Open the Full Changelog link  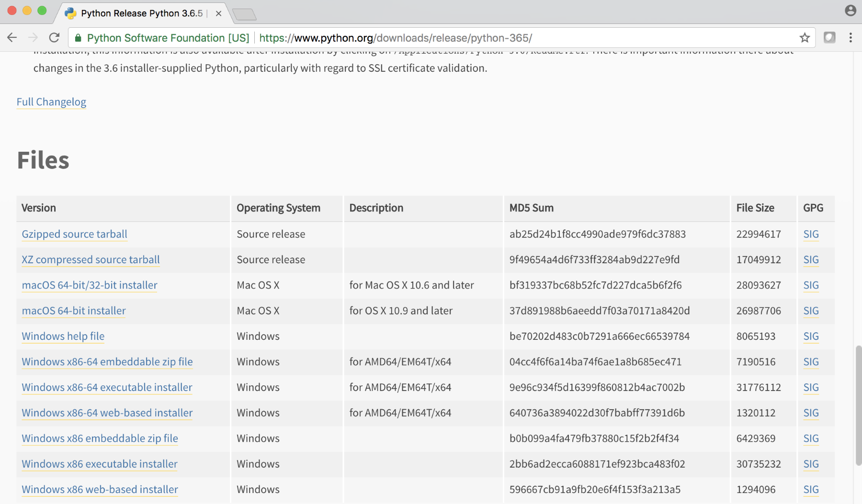(x=51, y=102)
